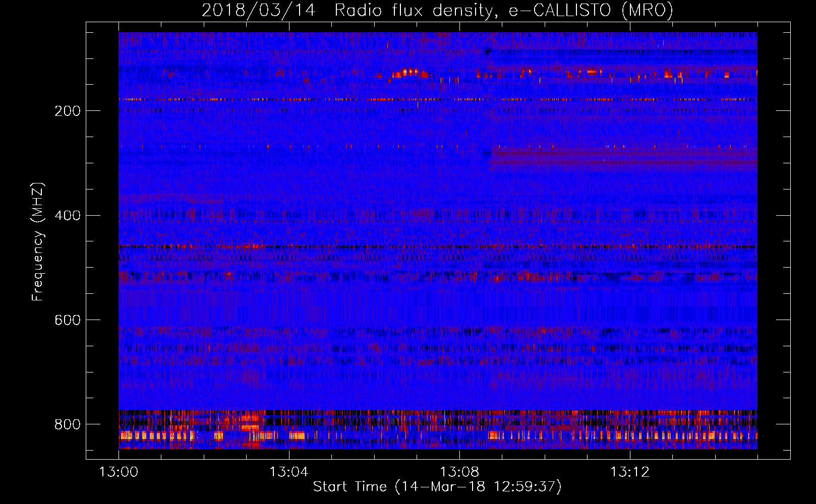The width and height of the screenshot is (816, 504).
Task: Click the '13:08' time tick label
Action: (x=459, y=472)
